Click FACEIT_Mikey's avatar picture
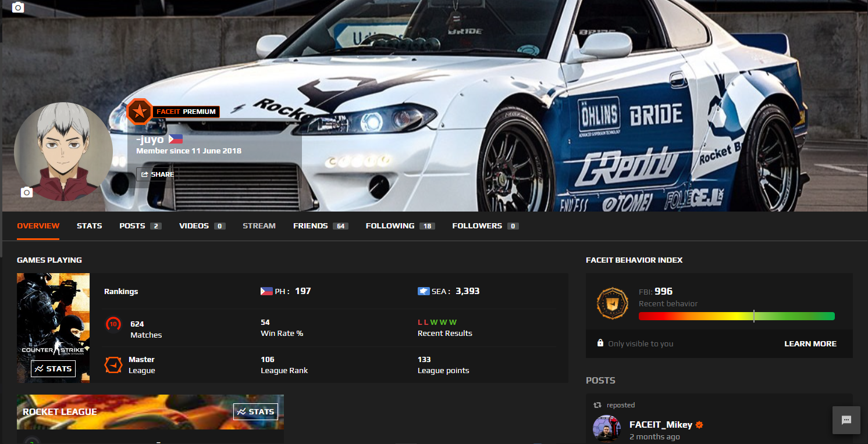 [x=607, y=429]
